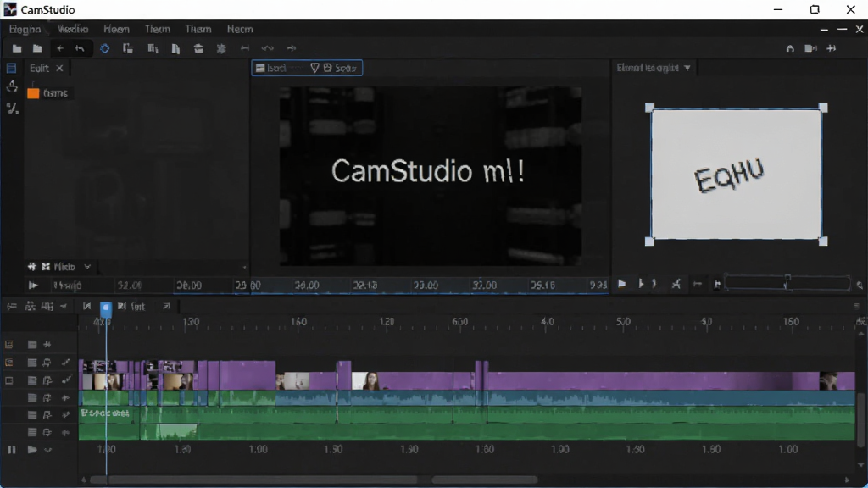Pause using the button under the track headers
This screenshot has width=868, height=488.
(x=12, y=450)
